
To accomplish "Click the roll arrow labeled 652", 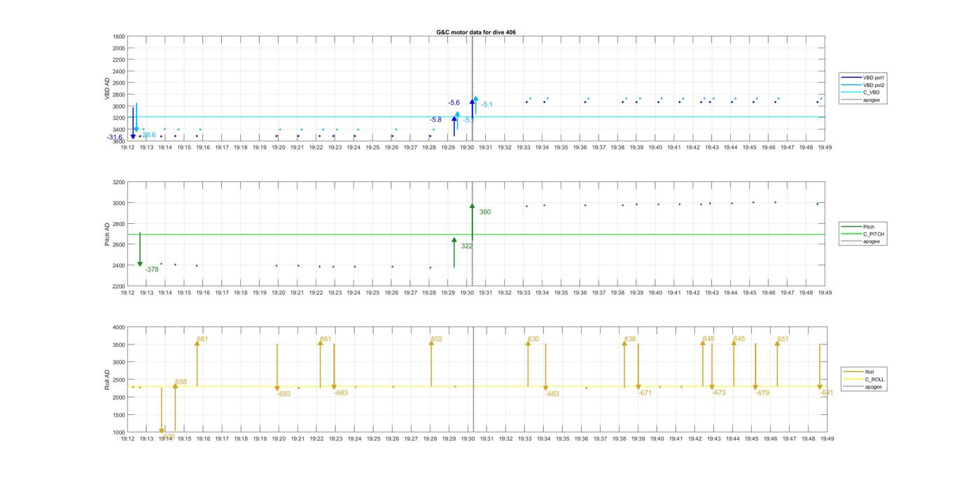I will click(431, 364).
